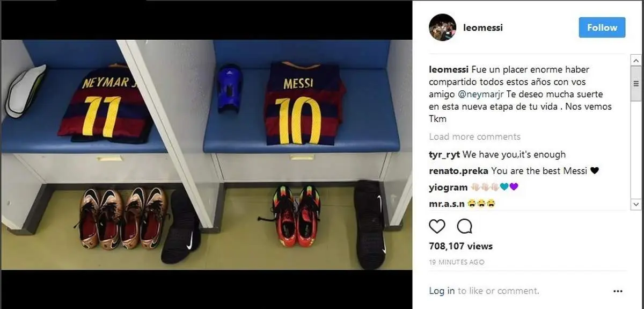This screenshot has height=309, width=644.
Task: Open the leomessi username in the header
Action: (x=483, y=27)
